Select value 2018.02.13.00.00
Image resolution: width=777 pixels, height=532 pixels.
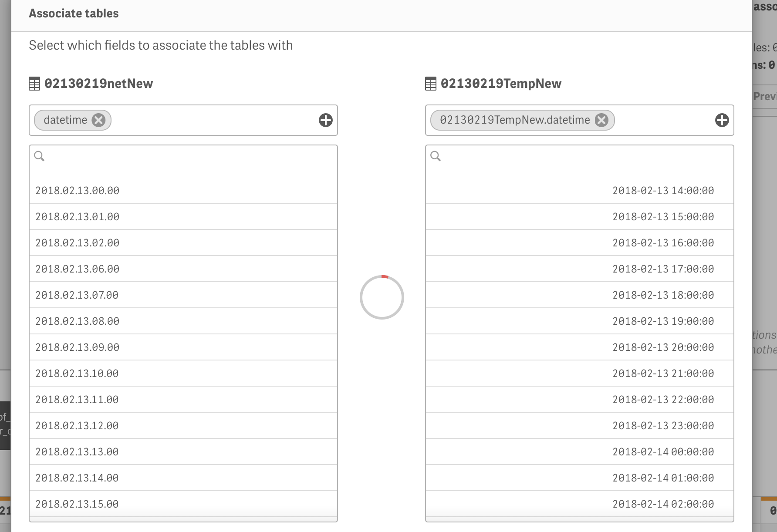tap(183, 191)
